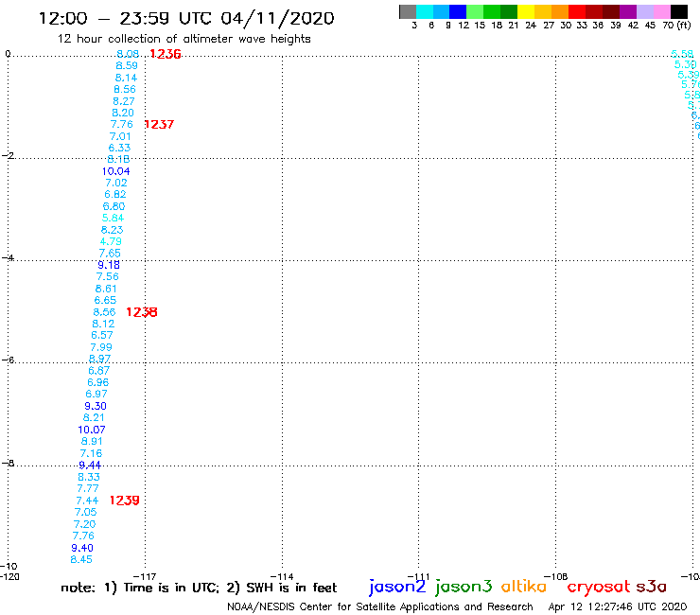Click the wave height value 8.27
The image size is (700, 615).
[124, 101]
